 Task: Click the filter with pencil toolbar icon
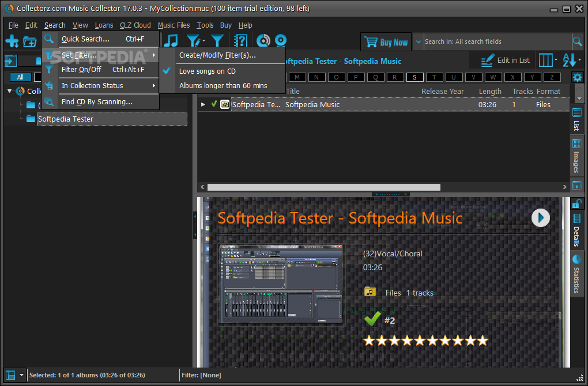pos(193,40)
